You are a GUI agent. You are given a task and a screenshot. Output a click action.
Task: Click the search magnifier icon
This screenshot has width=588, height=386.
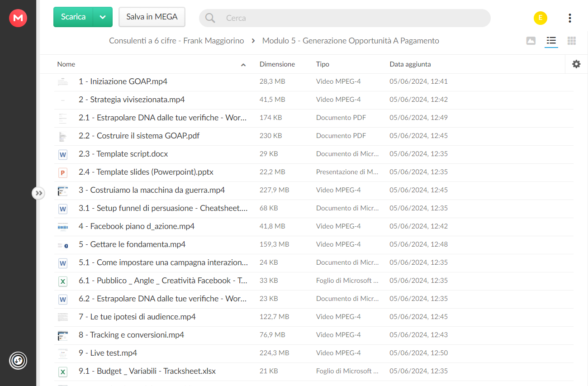tap(210, 18)
